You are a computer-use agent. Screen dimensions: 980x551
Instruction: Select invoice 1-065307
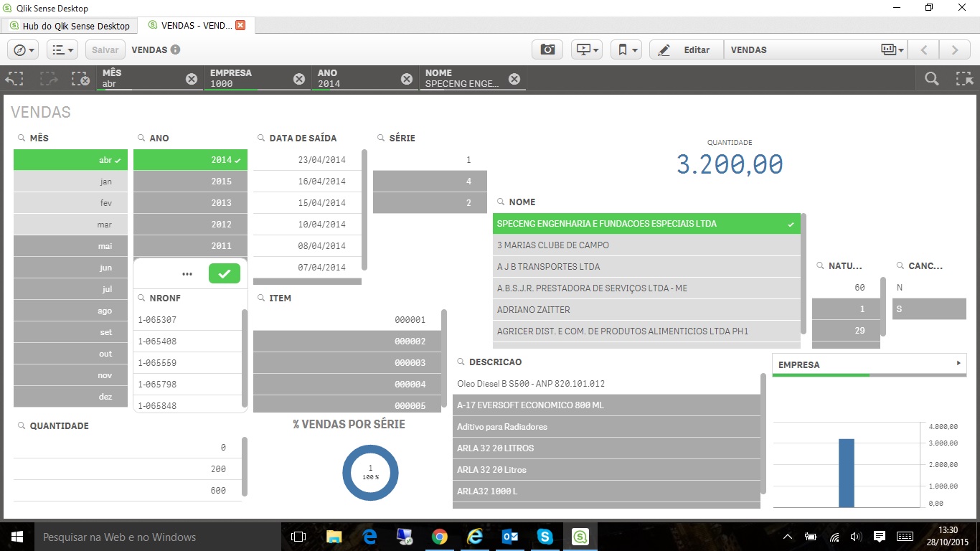[x=187, y=320]
